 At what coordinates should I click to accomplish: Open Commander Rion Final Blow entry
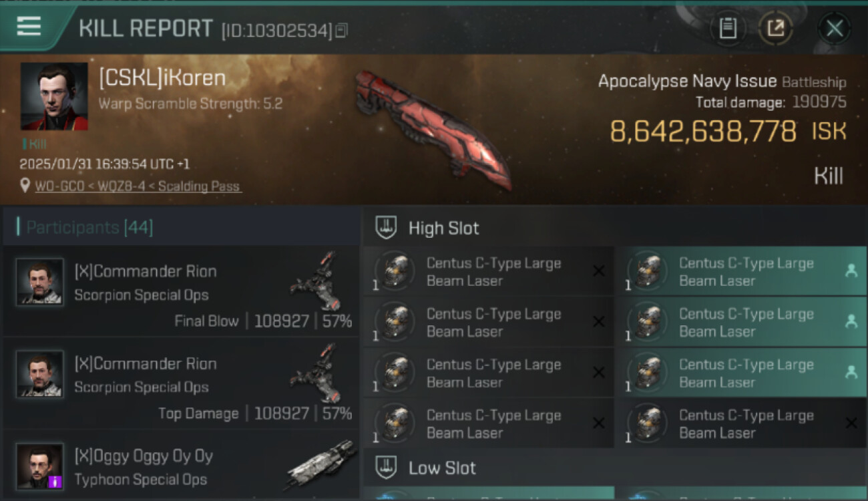(181, 290)
